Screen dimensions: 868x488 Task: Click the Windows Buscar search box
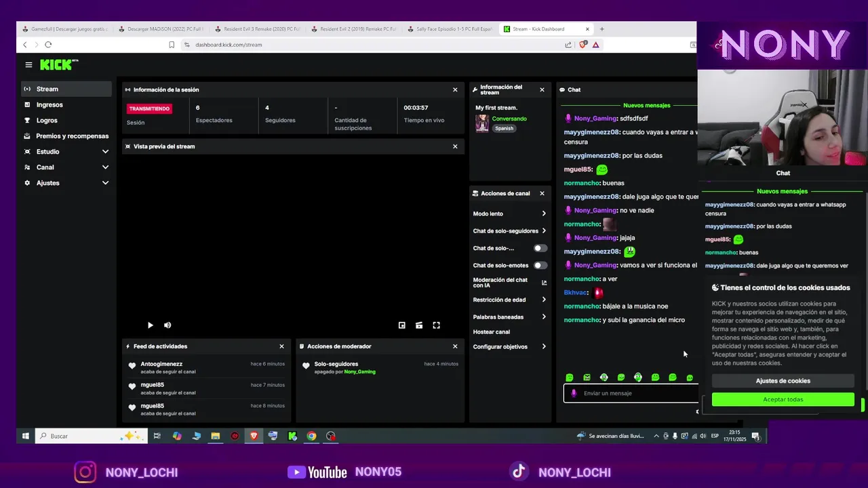click(x=91, y=436)
